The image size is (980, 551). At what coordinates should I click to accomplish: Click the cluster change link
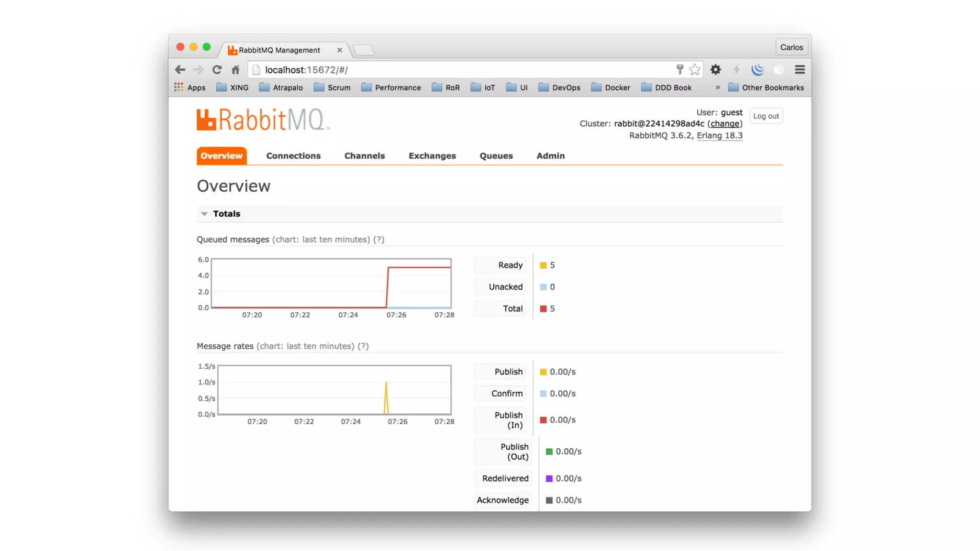[724, 124]
